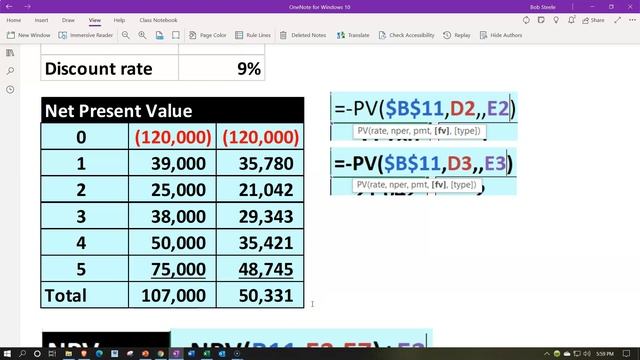Click the 25,000 cell
640x360 pixels.
(172, 190)
